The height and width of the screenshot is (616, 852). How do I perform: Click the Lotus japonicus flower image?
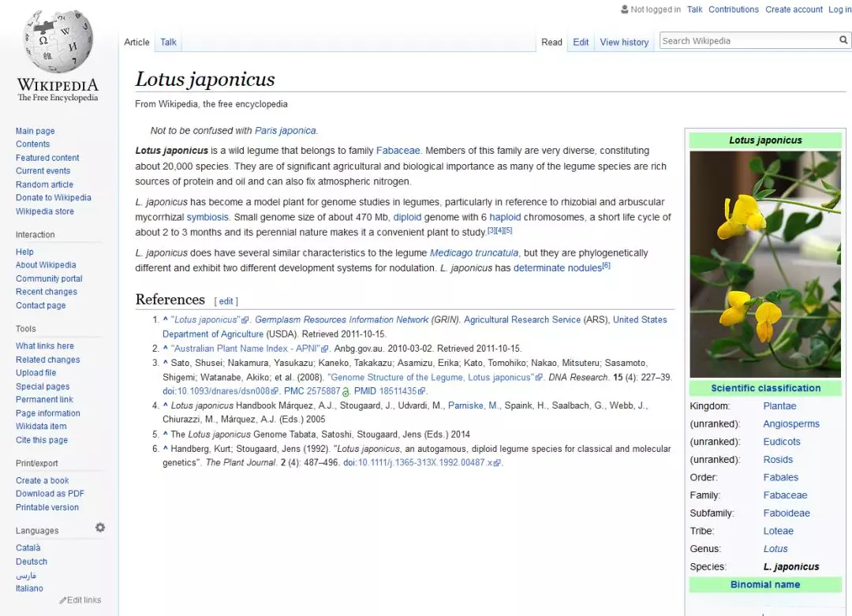pos(765,264)
